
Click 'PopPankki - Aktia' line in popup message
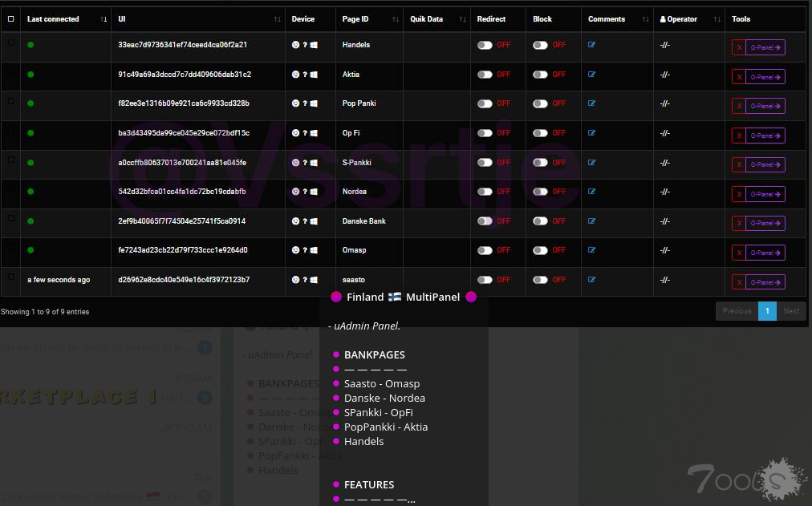[x=386, y=427]
